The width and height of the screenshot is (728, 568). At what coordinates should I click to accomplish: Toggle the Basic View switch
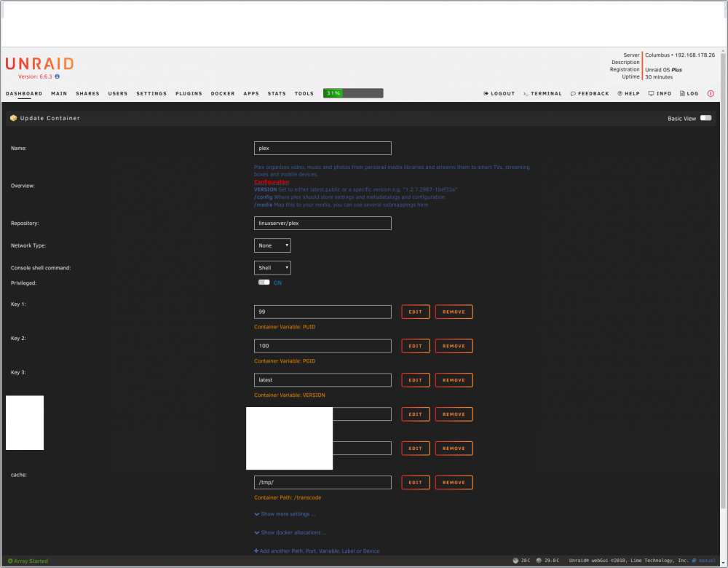pos(705,118)
